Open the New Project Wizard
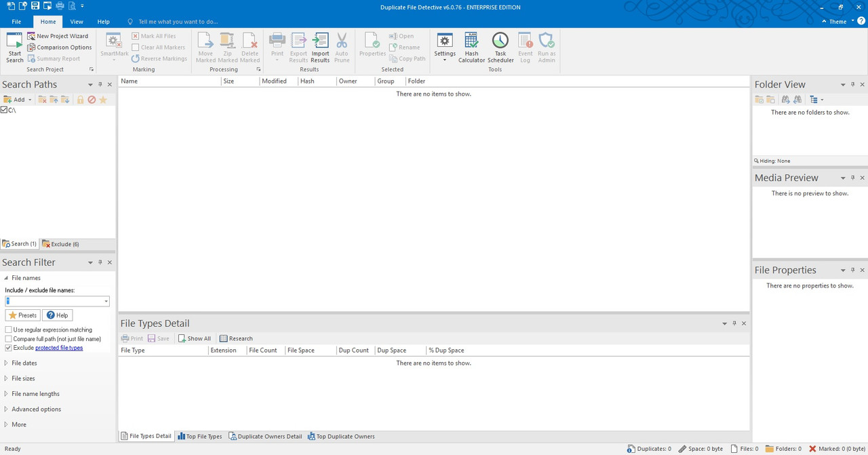Image resolution: width=868 pixels, height=455 pixels. point(58,36)
